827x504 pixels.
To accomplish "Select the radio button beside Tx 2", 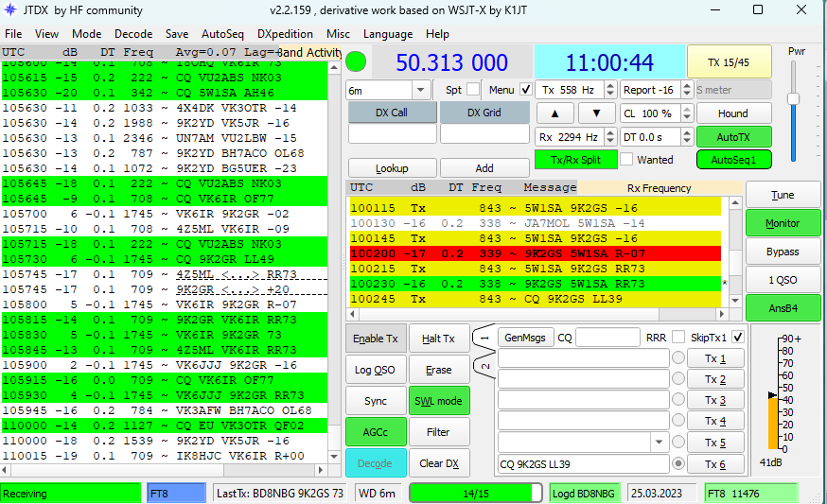I will tap(678, 379).
